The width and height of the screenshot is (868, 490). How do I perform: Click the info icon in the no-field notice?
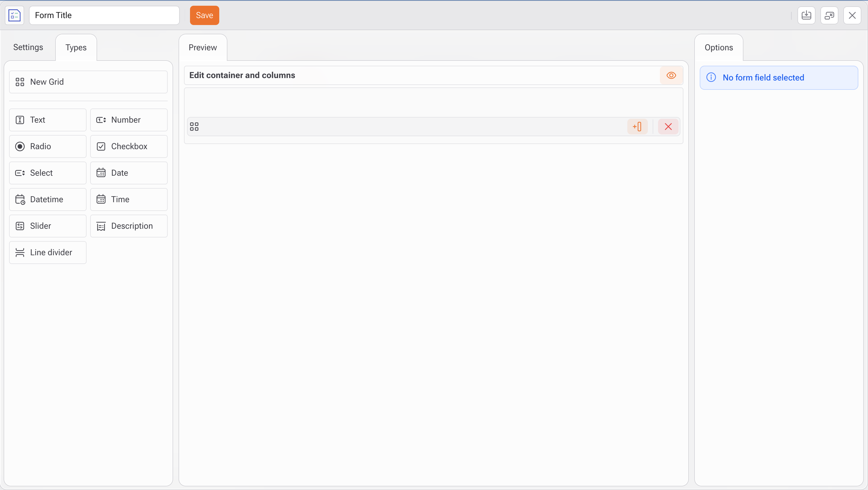tap(711, 77)
